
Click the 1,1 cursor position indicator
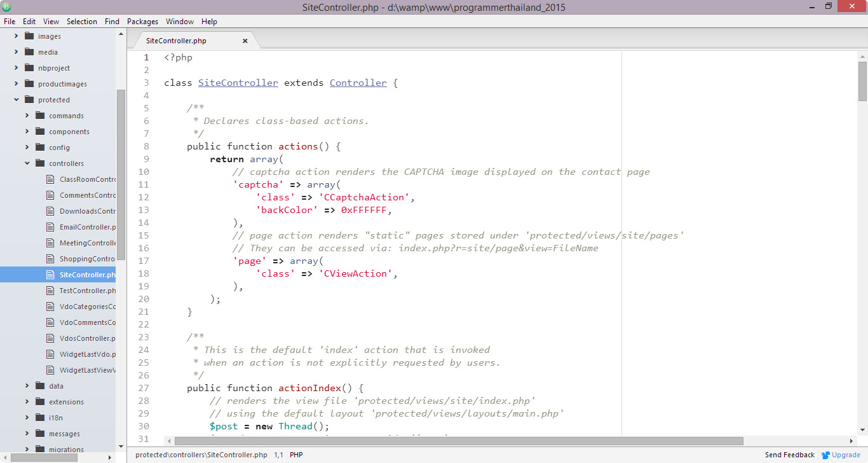pyautogui.click(x=278, y=455)
